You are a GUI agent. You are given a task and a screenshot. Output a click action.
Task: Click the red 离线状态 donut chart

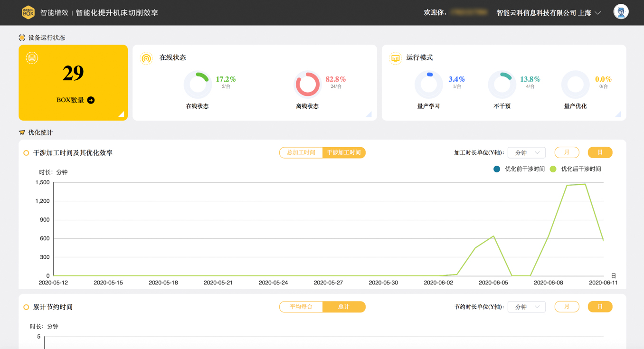[307, 85]
